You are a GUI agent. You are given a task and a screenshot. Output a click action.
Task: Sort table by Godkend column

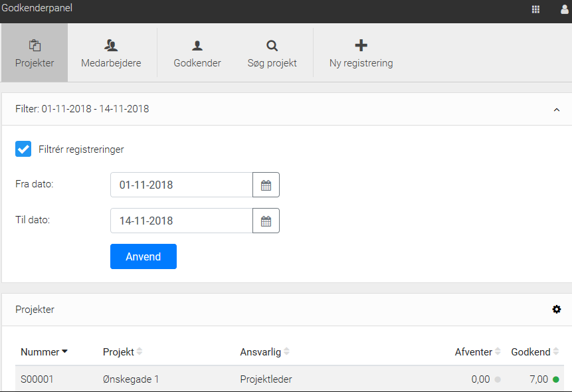535,352
